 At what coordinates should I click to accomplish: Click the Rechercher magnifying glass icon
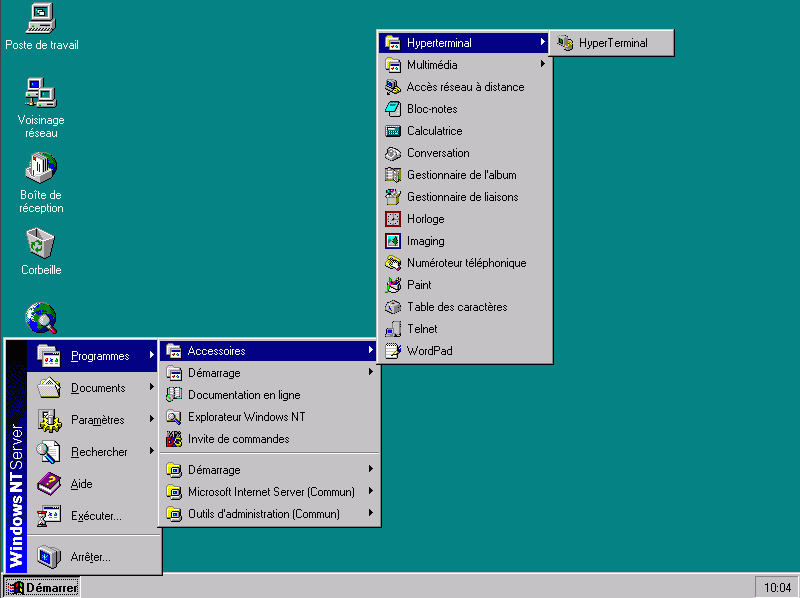coord(49,452)
